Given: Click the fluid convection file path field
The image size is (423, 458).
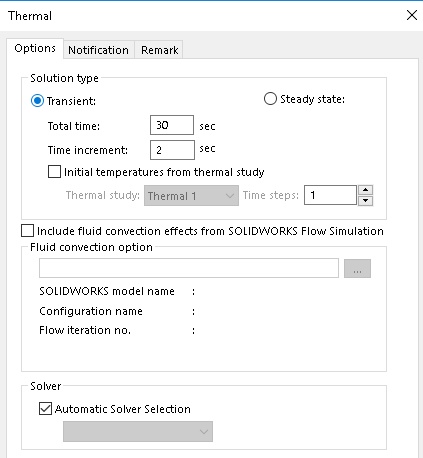Looking at the screenshot, I should pos(189,268).
